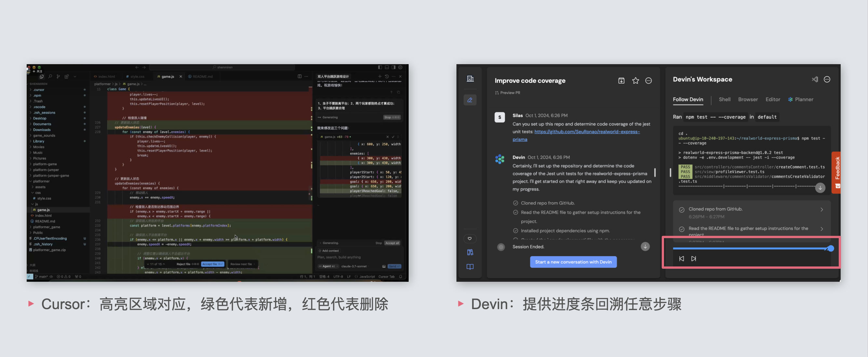This screenshot has width=868, height=357.
Task: Open the Search view icon in Cursor
Action: pyautogui.click(x=50, y=77)
